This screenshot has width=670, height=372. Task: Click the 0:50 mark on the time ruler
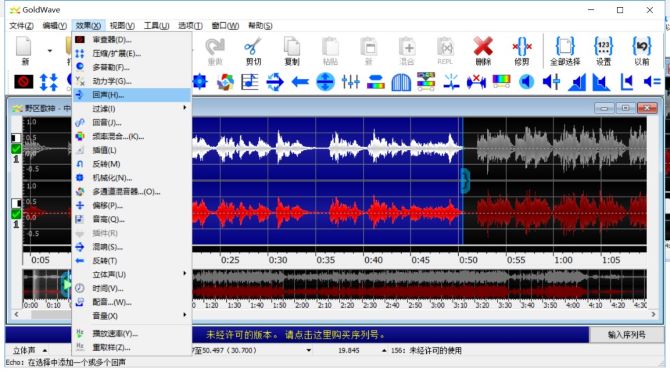pos(468,260)
